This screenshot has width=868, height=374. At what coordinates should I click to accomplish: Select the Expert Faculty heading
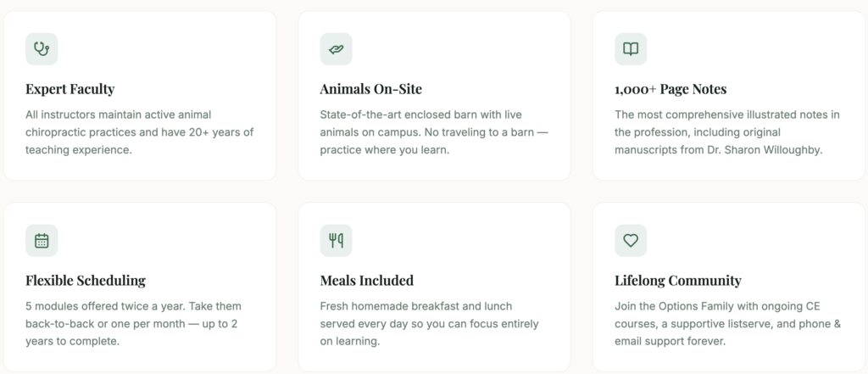[x=70, y=89]
